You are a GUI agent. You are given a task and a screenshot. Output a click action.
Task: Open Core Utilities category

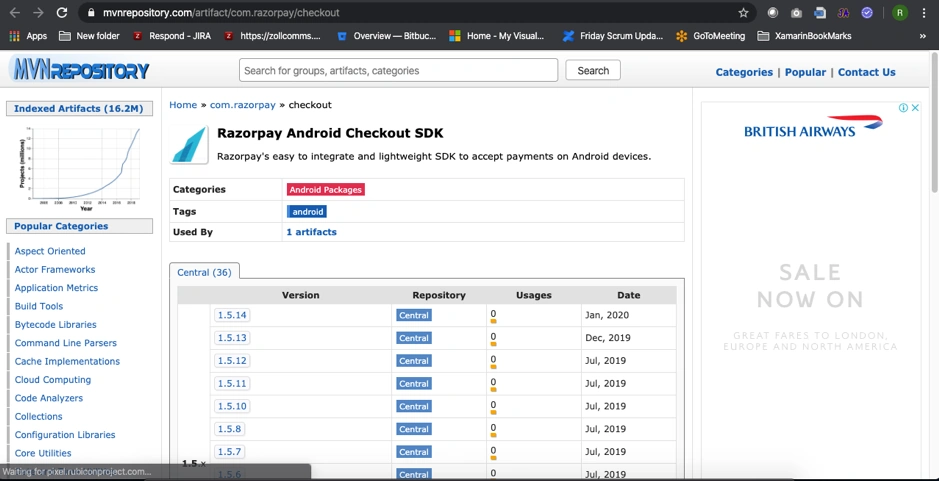pos(43,453)
